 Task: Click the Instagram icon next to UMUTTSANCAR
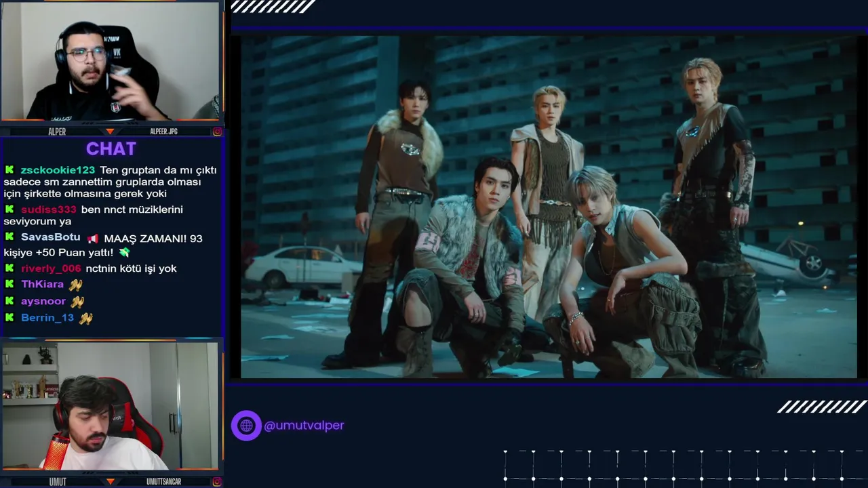[x=217, y=482]
